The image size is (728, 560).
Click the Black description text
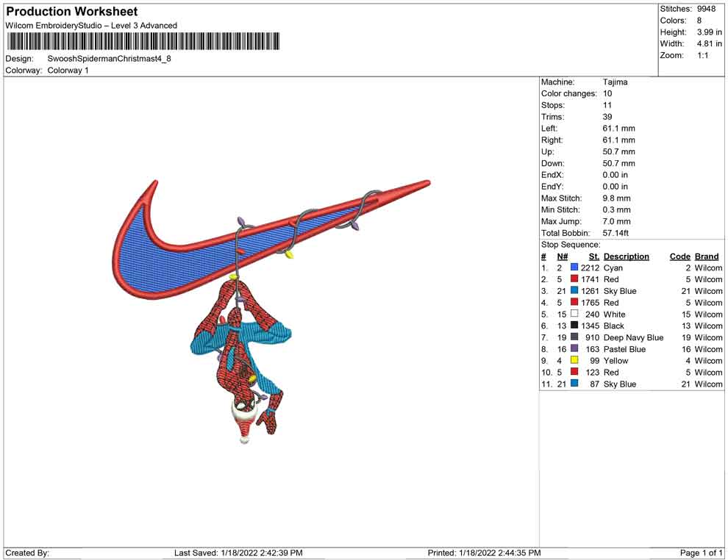pyautogui.click(x=614, y=326)
